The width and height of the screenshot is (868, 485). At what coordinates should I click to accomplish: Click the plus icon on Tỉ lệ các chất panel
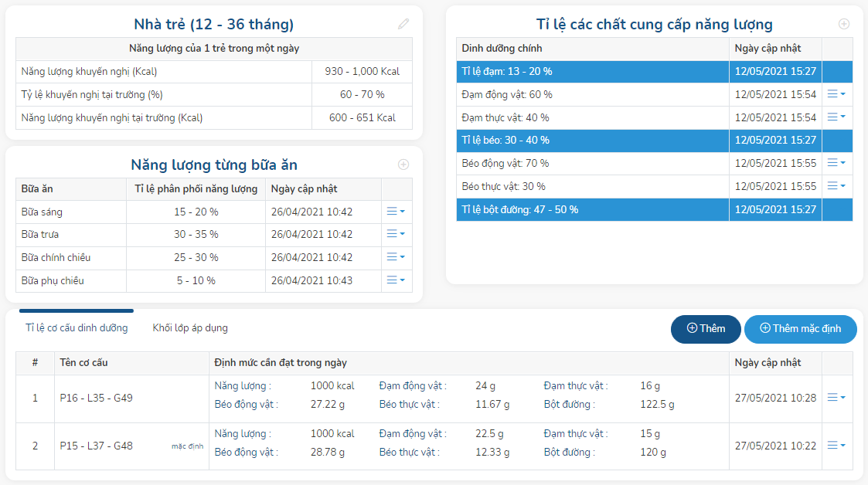(842, 24)
